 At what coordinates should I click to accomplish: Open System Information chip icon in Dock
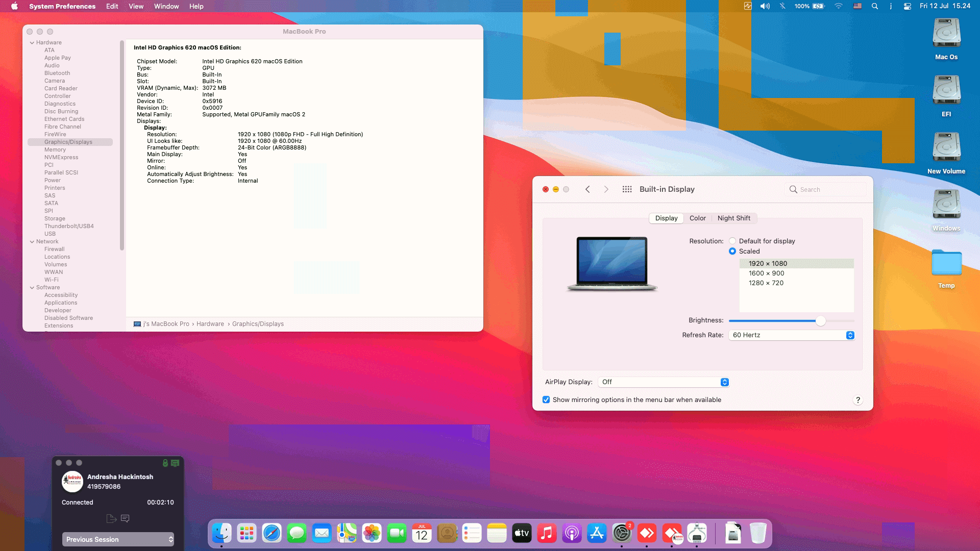(x=697, y=534)
